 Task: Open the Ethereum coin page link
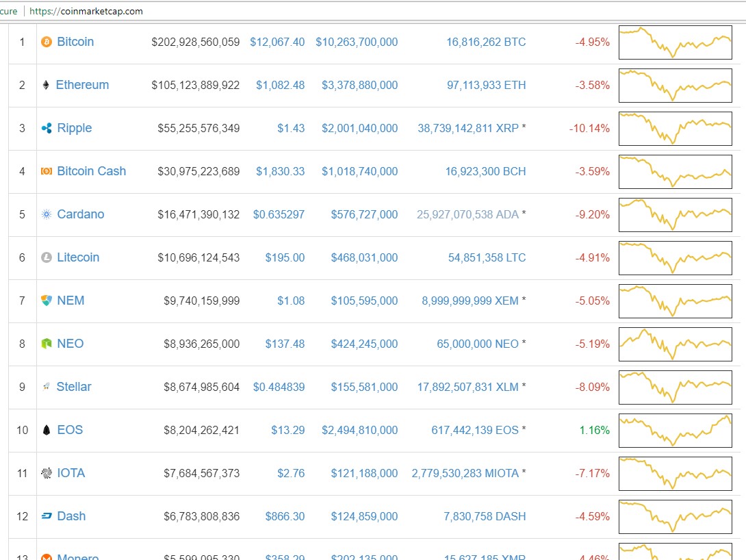[82, 85]
